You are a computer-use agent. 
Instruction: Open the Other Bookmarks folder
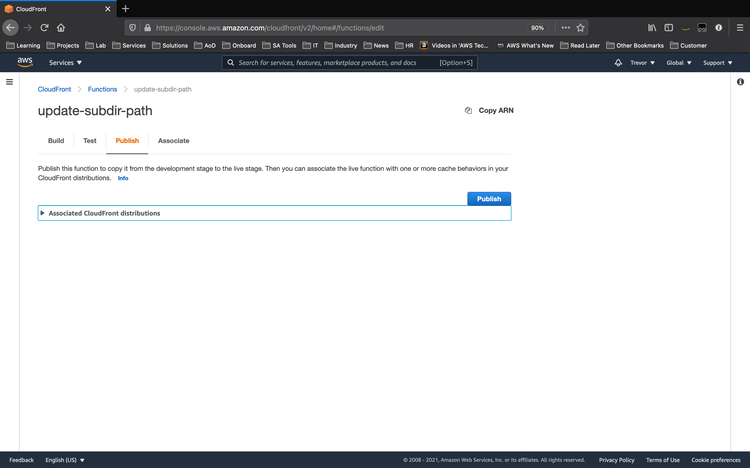pos(635,45)
